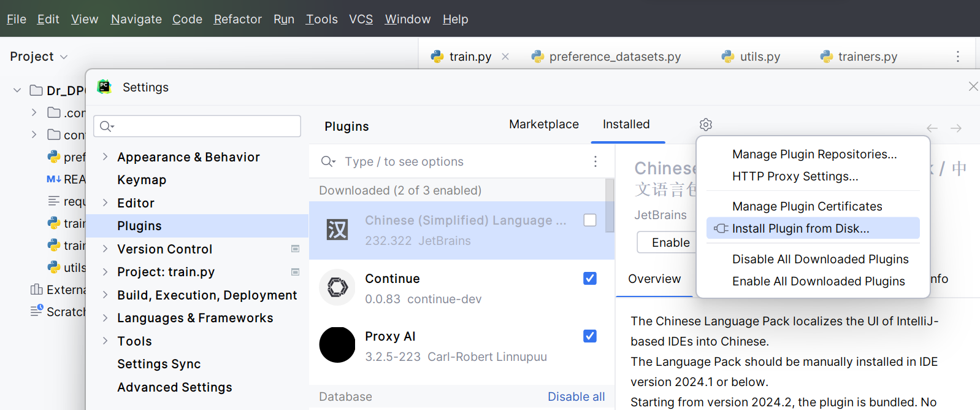Uncheck the Proxy AI plugin checkbox
The height and width of the screenshot is (410, 980).
point(590,336)
